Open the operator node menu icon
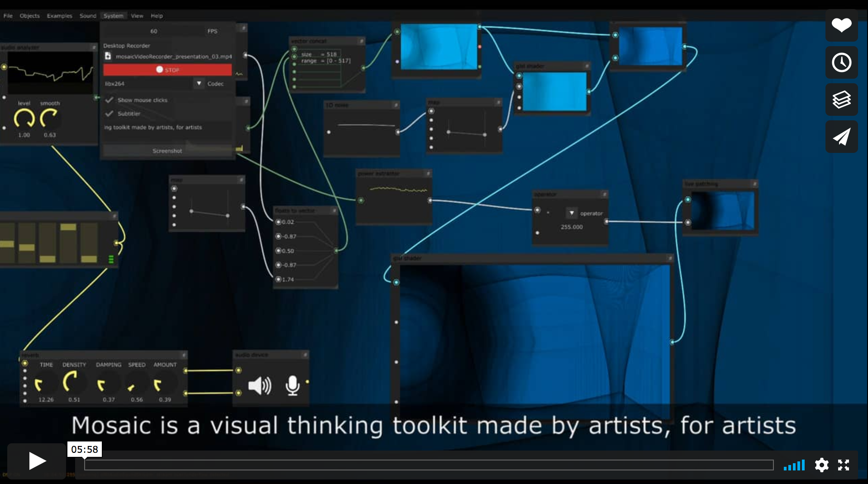868x484 pixels. [x=604, y=195]
